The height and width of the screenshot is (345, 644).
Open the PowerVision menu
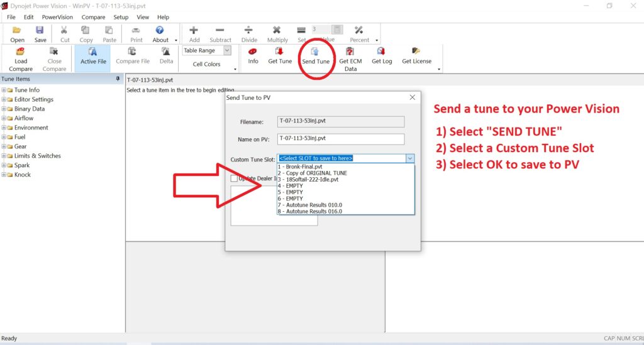pyautogui.click(x=57, y=17)
